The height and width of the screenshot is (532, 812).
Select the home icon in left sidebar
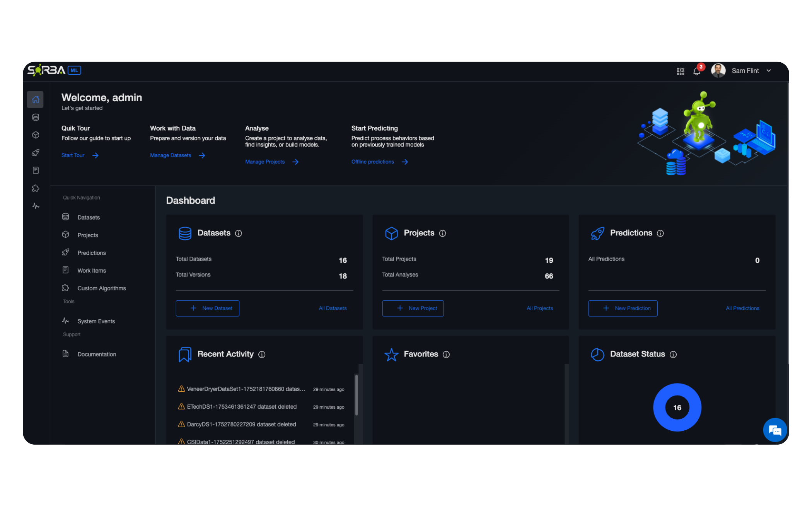click(x=36, y=100)
